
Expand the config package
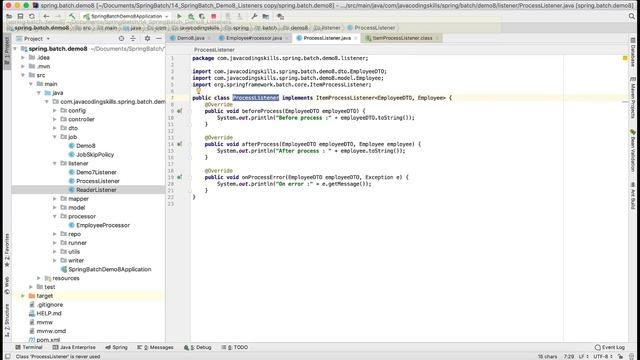(55, 110)
